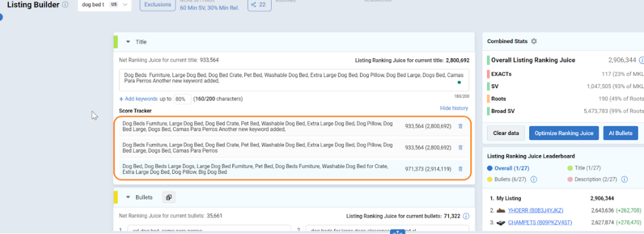Click the YHOERR product thumbnail
This screenshot has height=234, width=644.
point(500,211)
